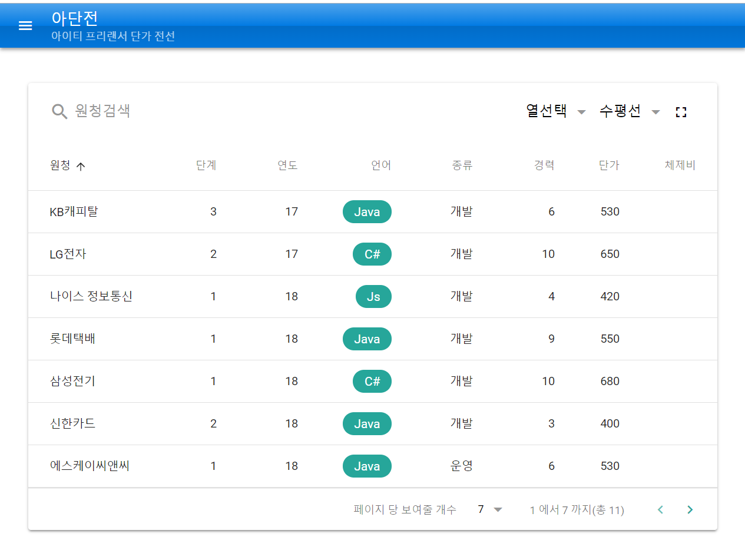Open the 열선택 column dropdown

[x=556, y=111]
